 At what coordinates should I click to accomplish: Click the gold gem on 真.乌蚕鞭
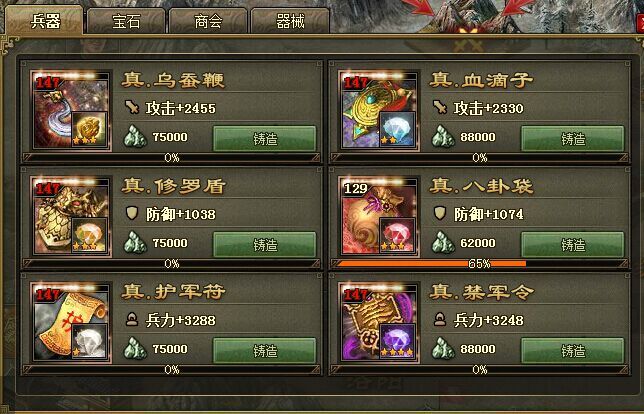(x=89, y=129)
